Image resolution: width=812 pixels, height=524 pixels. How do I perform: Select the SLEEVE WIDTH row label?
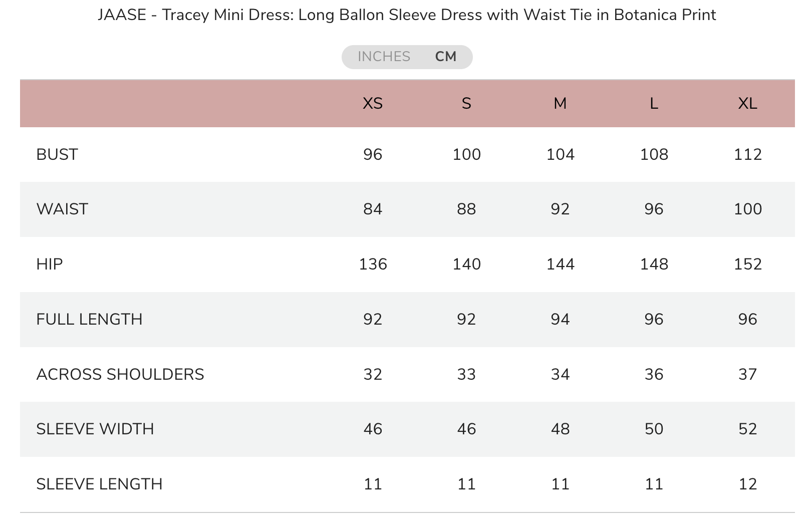pos(95,429)
